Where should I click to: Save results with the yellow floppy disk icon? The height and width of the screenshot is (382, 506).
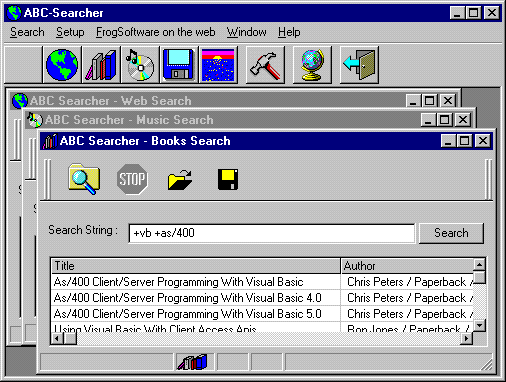click(x=228, y=179)
